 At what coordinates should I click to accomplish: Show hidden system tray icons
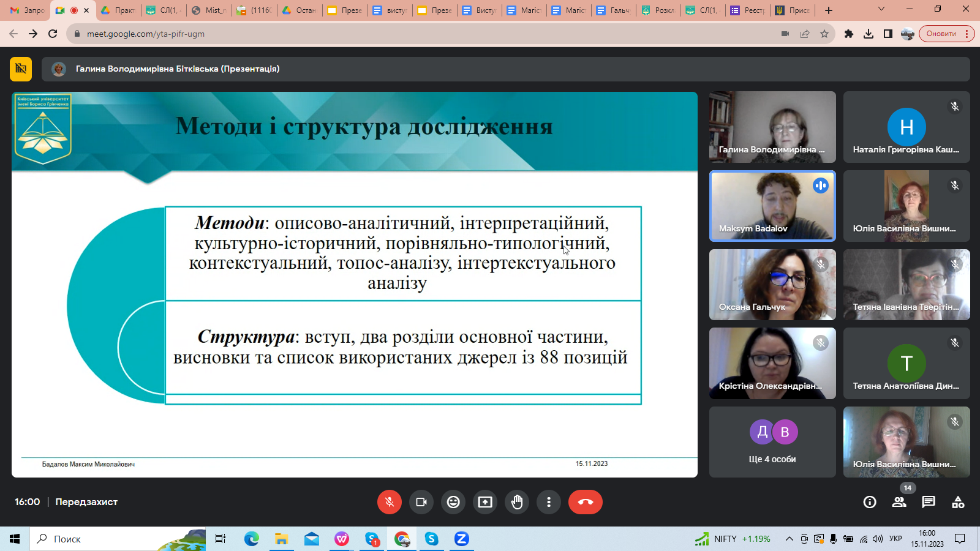tap(790, 539)
